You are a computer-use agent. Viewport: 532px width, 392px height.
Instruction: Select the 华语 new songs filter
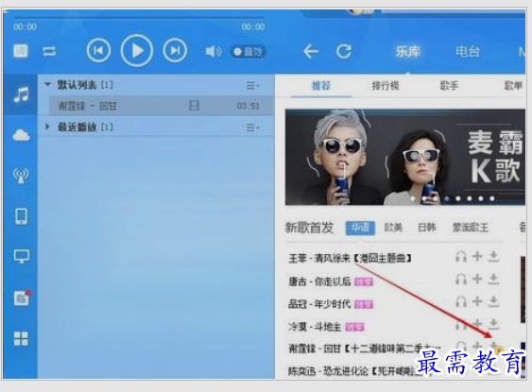pos(360,228)
